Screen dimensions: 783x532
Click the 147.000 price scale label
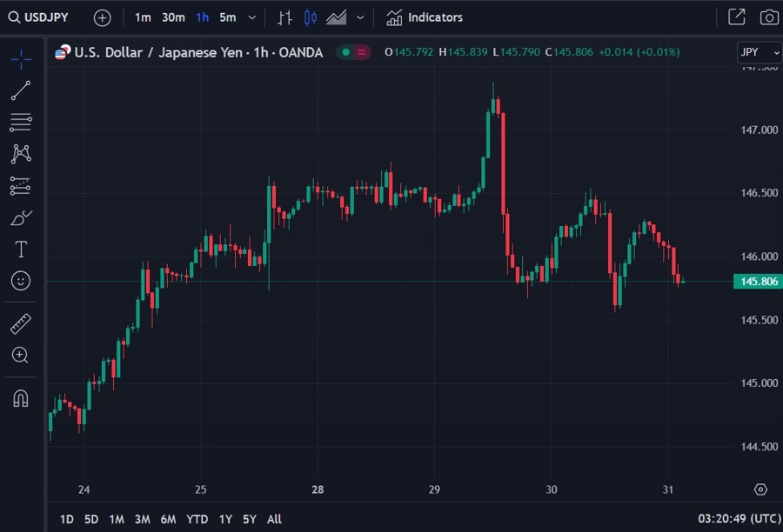click(759, 130)
